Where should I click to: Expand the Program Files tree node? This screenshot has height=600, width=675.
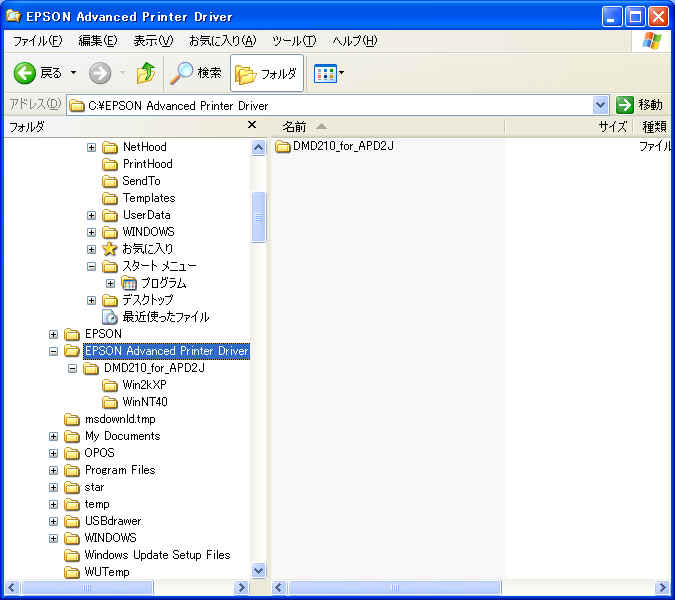click(53, 470)
